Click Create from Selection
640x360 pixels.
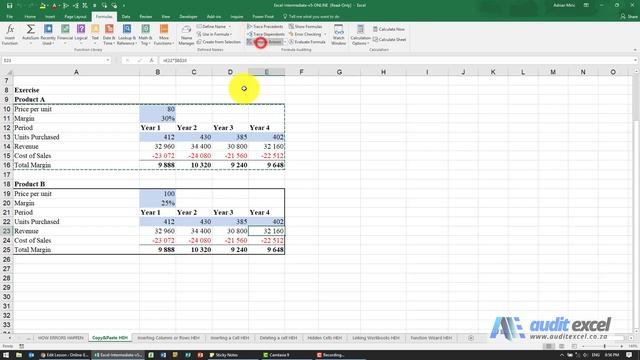(x=219, y=42)
